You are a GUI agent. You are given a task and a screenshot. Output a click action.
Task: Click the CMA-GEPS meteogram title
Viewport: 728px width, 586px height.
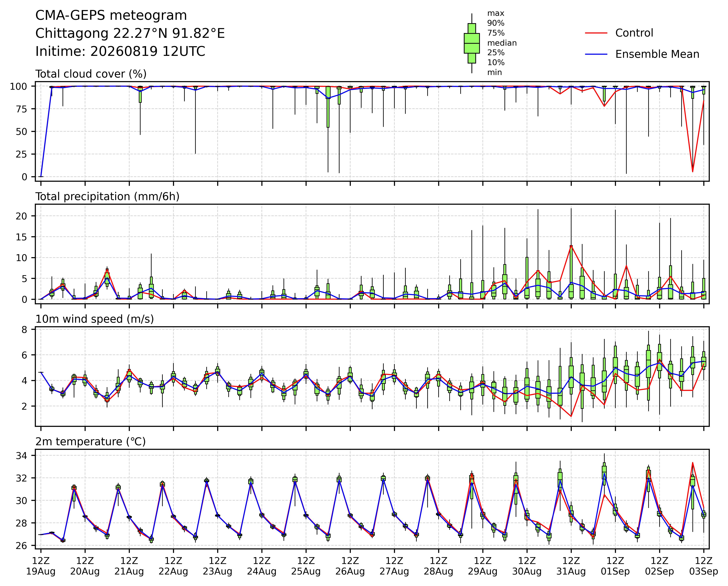pos(111,16)
